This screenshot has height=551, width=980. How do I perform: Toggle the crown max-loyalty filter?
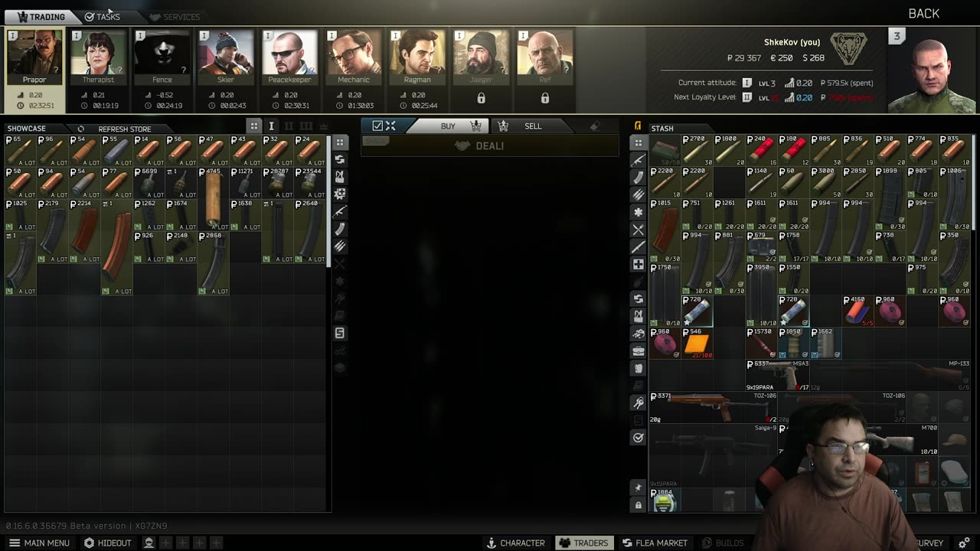point(323,126)
